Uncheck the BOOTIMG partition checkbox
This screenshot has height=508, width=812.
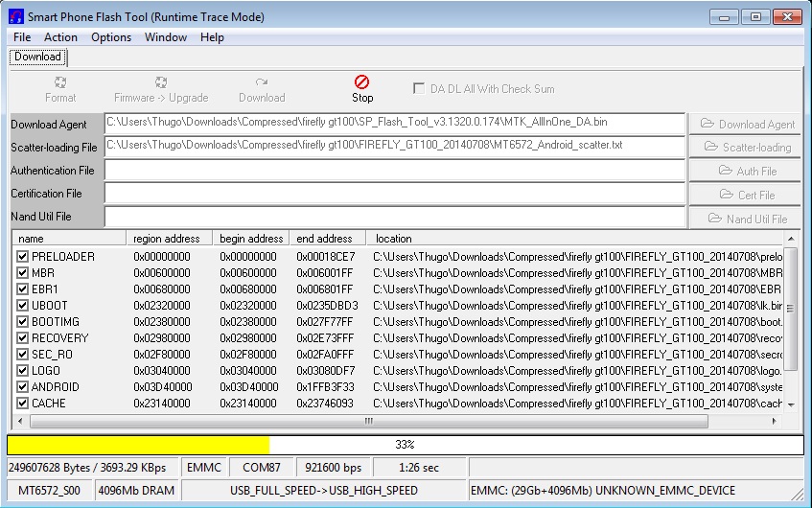tap(22, 322)
